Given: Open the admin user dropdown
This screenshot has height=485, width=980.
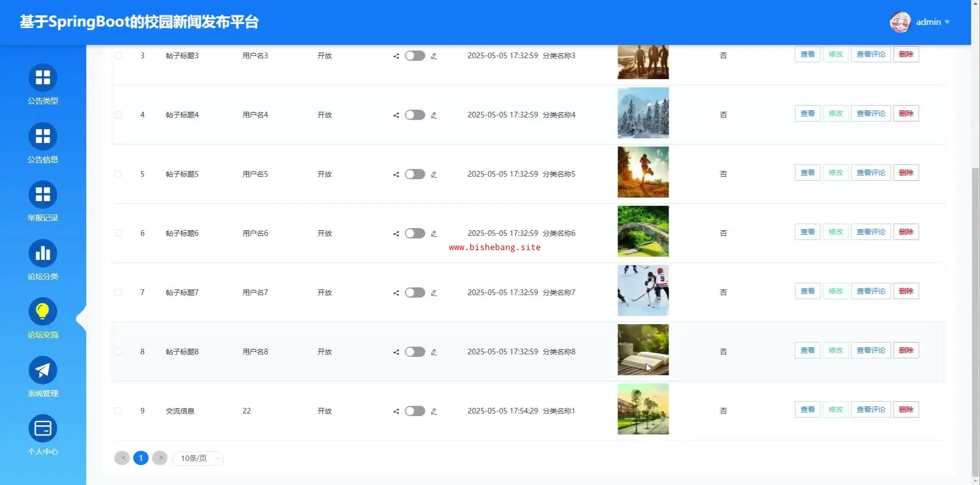Looking at the screenshot, I should click(x=920, y=22).
